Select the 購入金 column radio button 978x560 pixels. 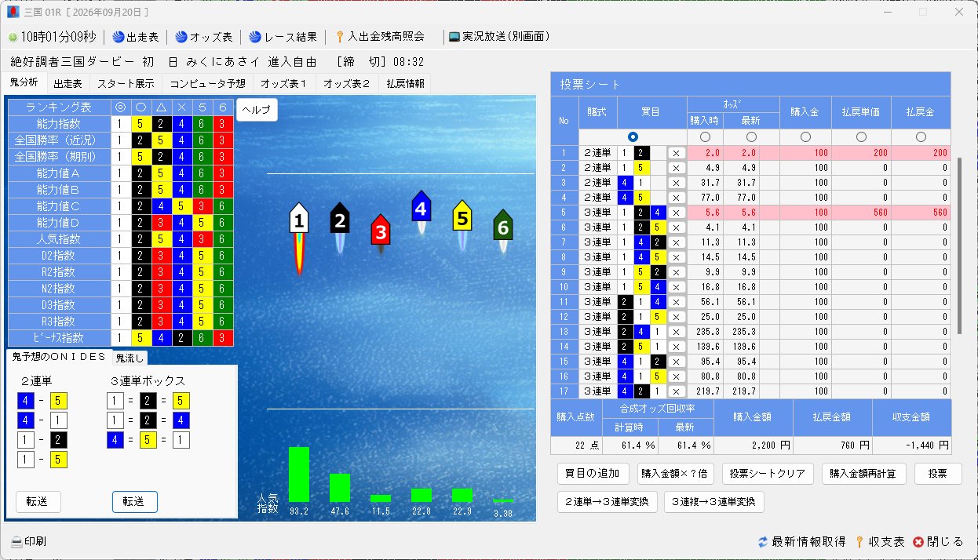point(805,137)
